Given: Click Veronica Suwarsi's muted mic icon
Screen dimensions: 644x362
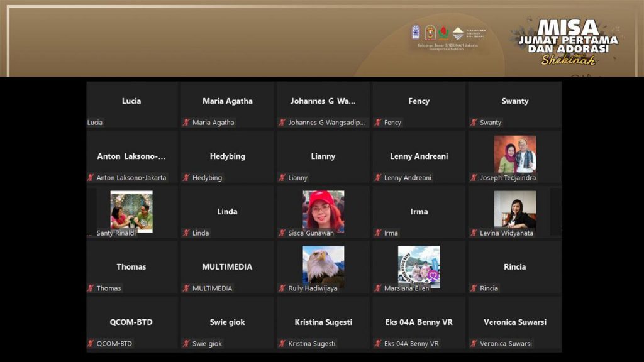Looking at the screenshot, I should tap(474, 344).
